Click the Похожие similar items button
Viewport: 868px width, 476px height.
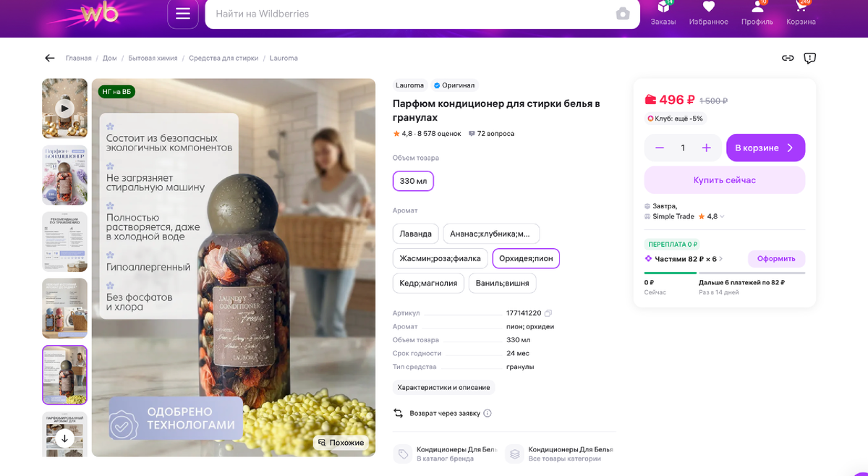click(x=341, y=443)
